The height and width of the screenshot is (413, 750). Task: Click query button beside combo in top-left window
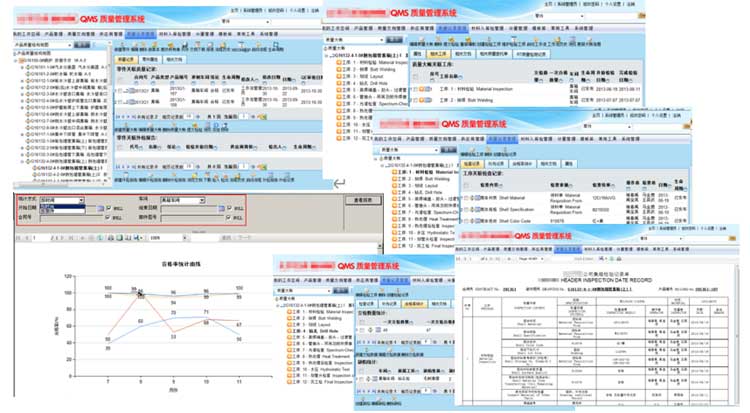pos(82,45)
